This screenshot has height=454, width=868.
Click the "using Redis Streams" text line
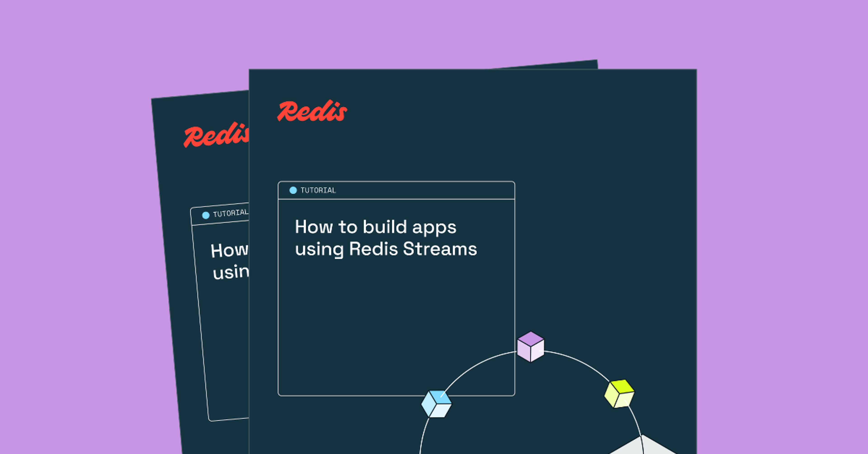(x=386, y=249)
